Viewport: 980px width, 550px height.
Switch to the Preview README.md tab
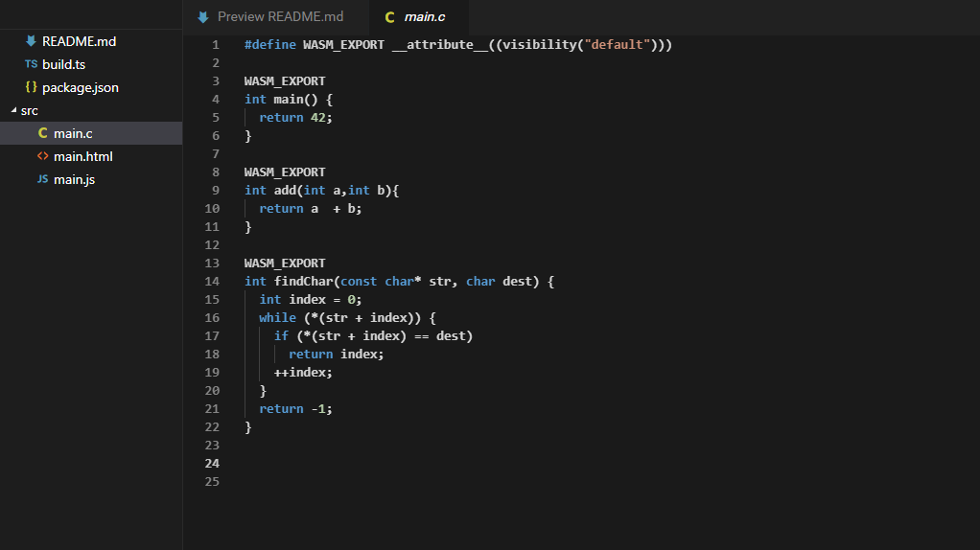click(x=280, y=17)
